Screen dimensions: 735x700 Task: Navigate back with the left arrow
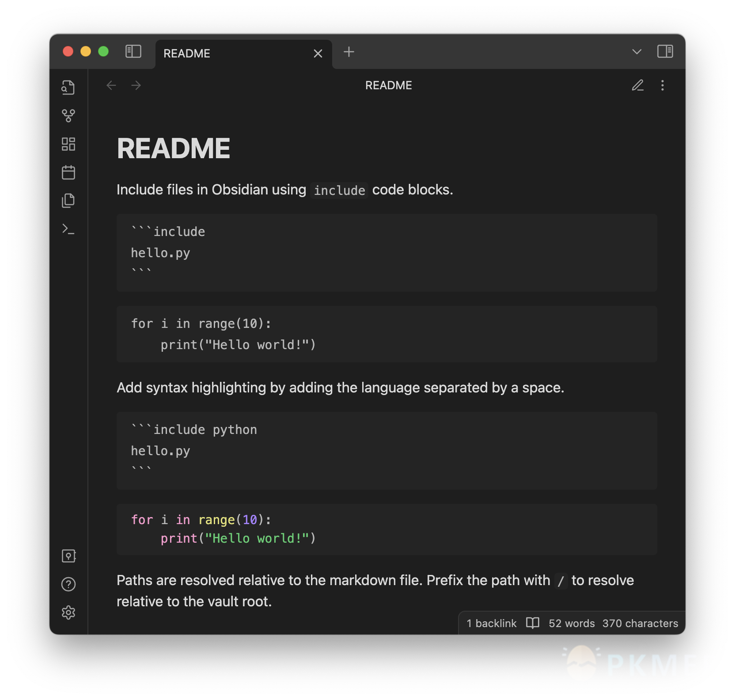[x=111, y=85]
